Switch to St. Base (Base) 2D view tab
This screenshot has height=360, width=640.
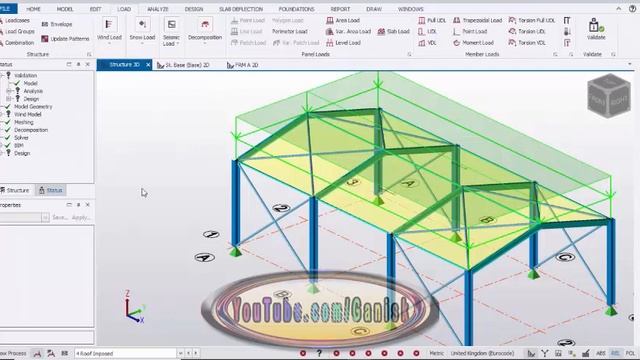(183, 65)
